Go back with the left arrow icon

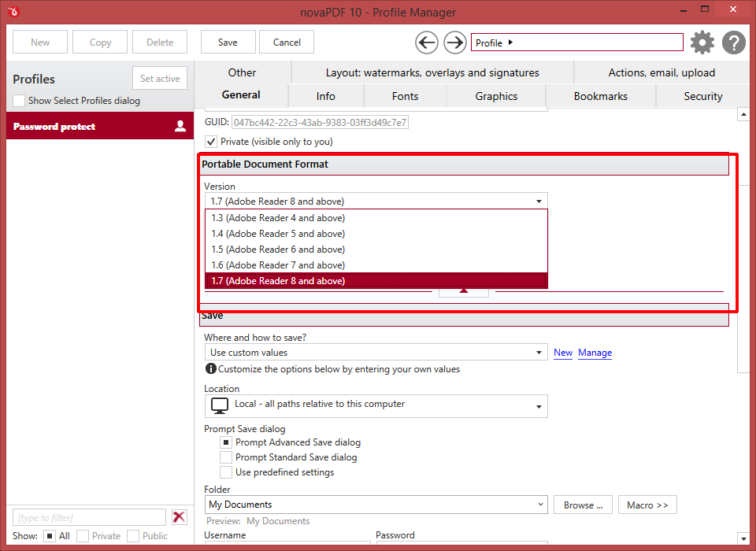pos(427,43)
